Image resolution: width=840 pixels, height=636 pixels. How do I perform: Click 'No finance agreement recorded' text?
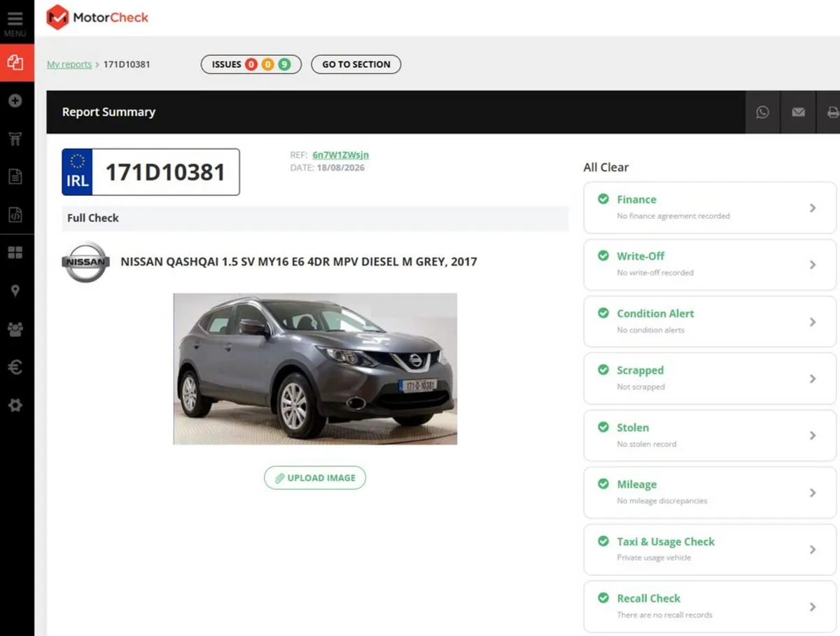(673, 216)
